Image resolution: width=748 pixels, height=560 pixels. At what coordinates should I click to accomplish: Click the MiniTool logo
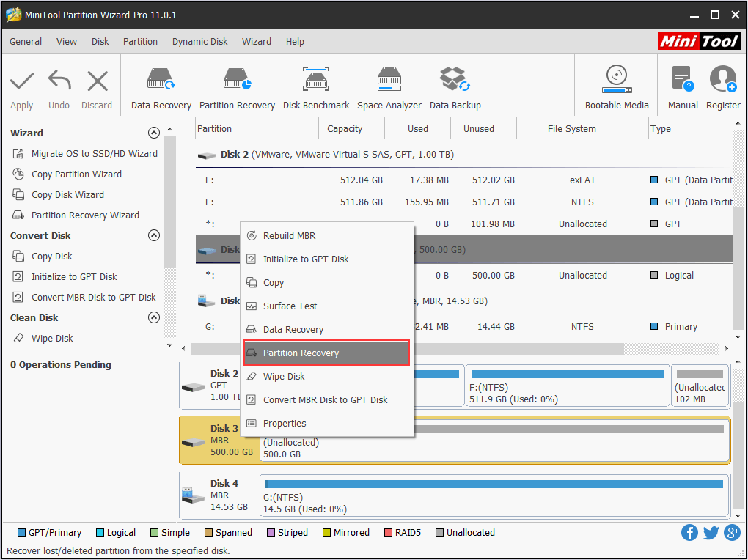pos(699,41)
